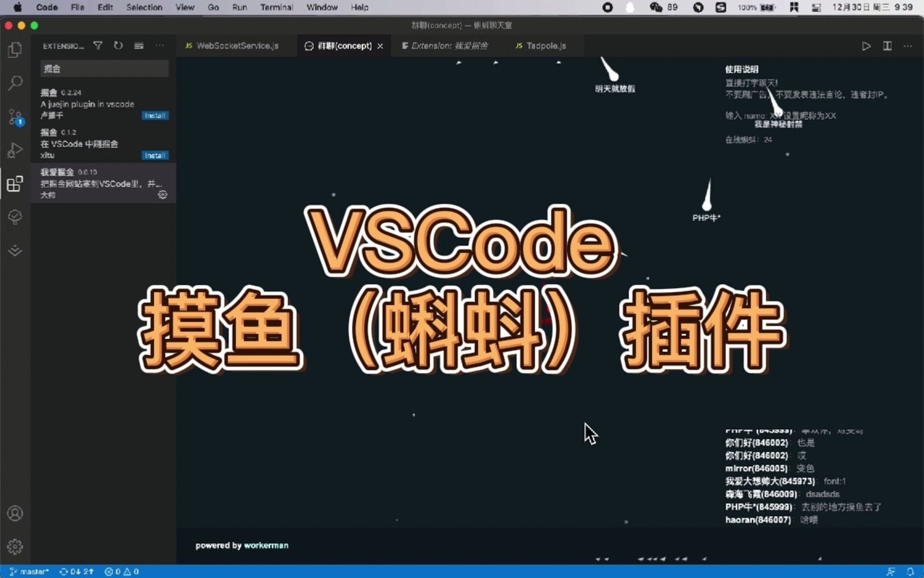Refresh the extensions list
The image size is (924, 578).
[118, 45]
